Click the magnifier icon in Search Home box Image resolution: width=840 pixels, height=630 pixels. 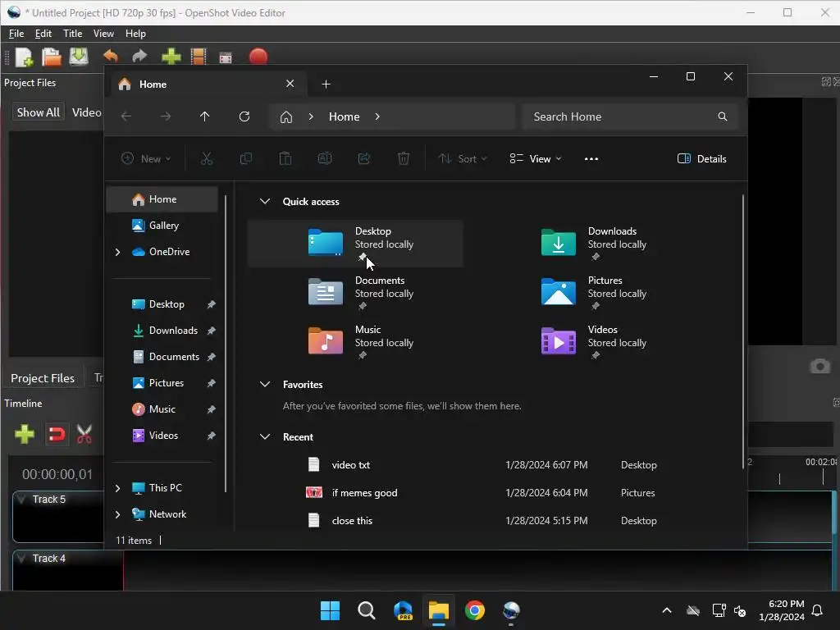coord(722,116)
